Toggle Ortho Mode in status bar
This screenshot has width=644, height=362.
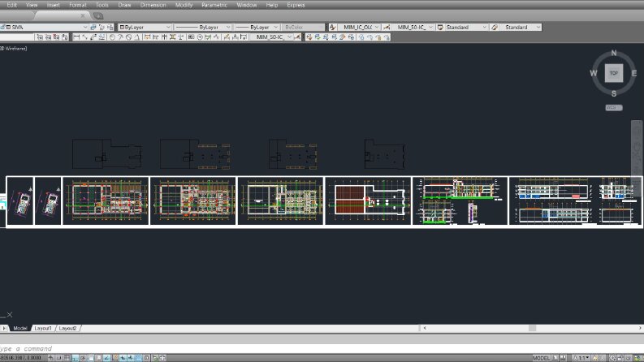pyautogui.click(x=75, y=358)
